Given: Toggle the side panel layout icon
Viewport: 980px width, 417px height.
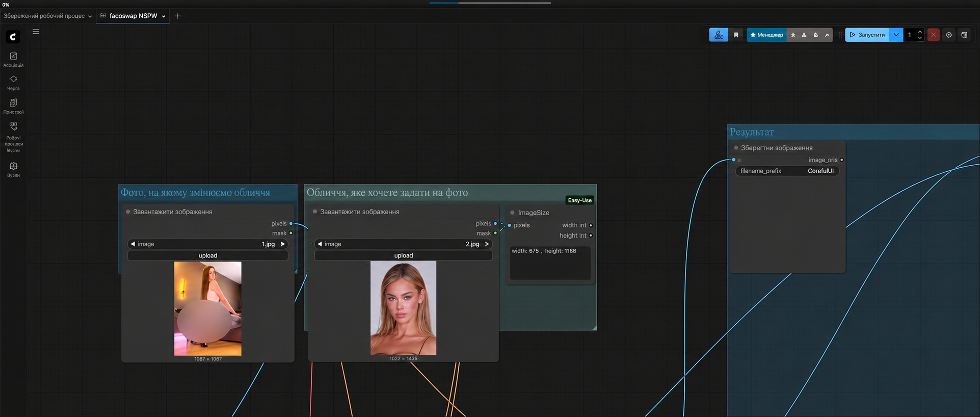Looking at the screenshot, I should point(964,35).
